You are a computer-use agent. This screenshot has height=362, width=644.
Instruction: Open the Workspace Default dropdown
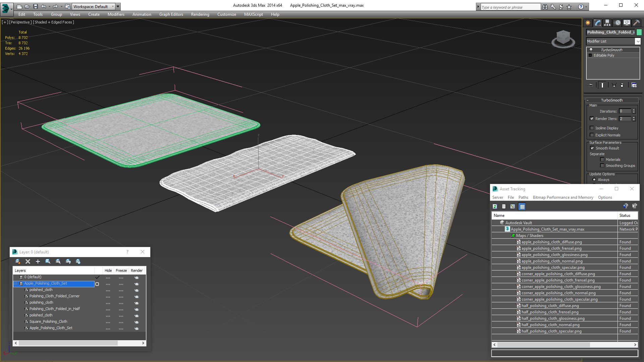click(x=94, y=6)
